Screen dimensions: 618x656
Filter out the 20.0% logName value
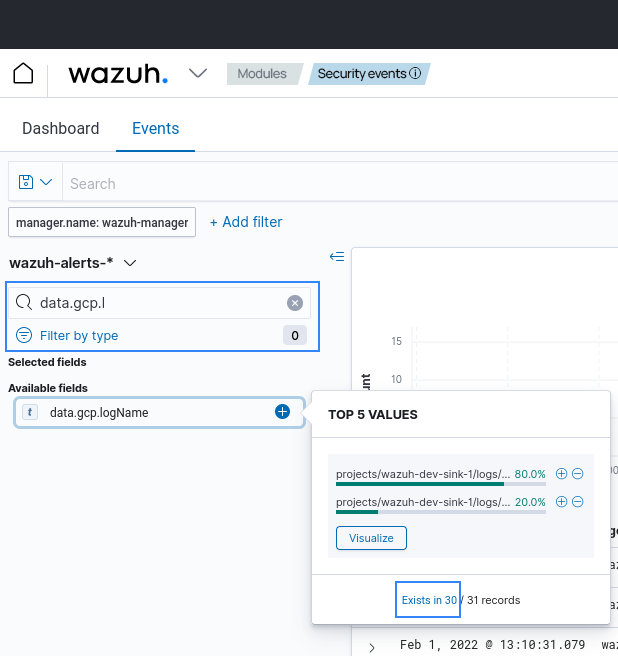coord(577,502)
